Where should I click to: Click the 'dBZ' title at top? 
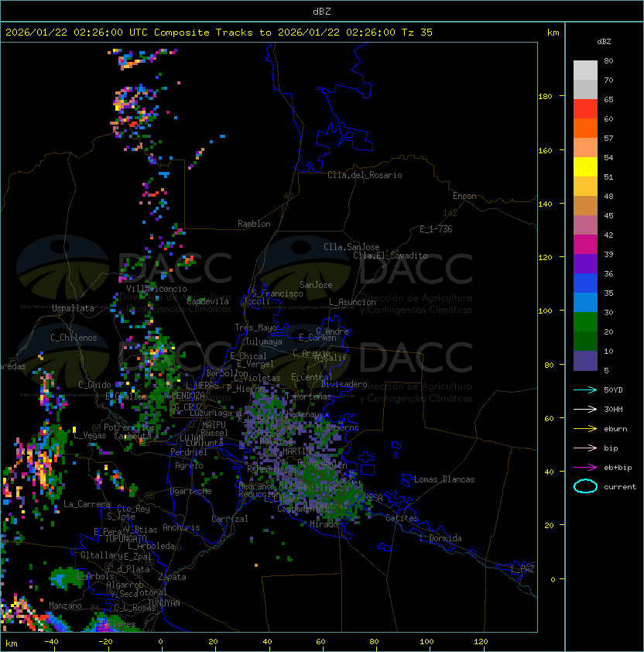(x=322, y=11)
